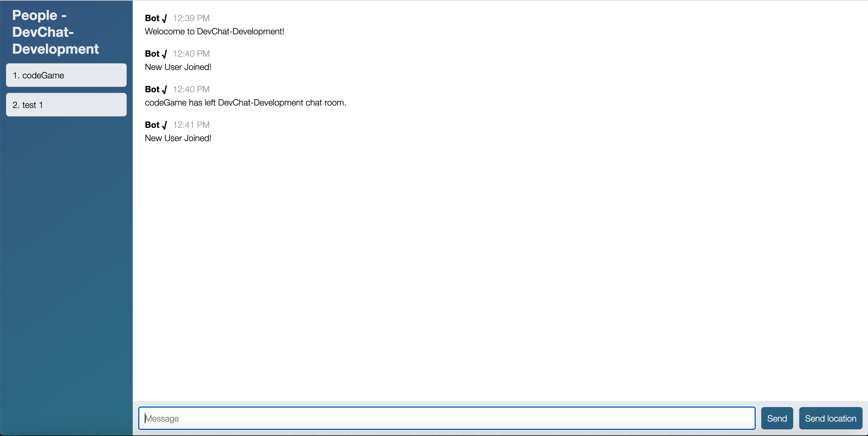The height and width of the screenshot is (436, 868).
Task: Click the Welocome to DevChat-Development message
Action: (214, 31)
